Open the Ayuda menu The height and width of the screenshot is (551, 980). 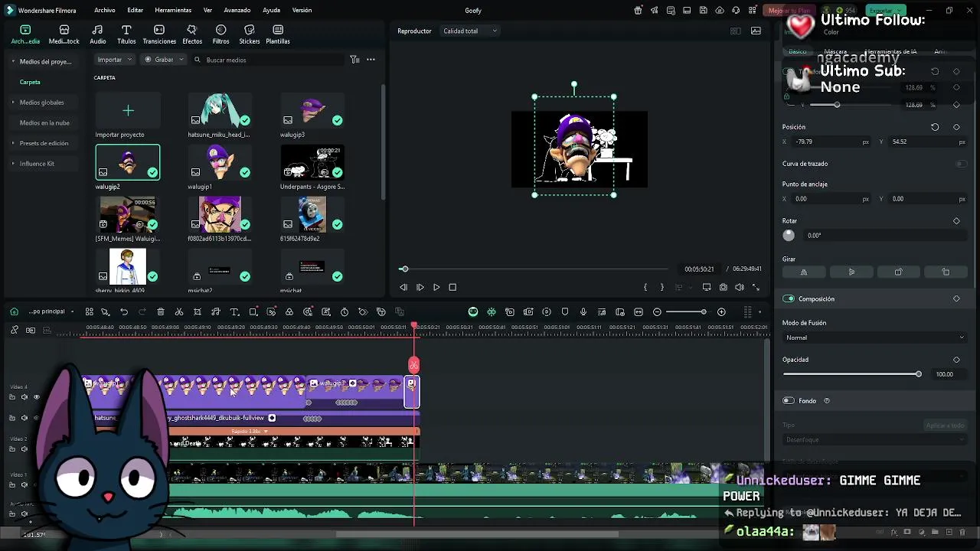[271, 11]
